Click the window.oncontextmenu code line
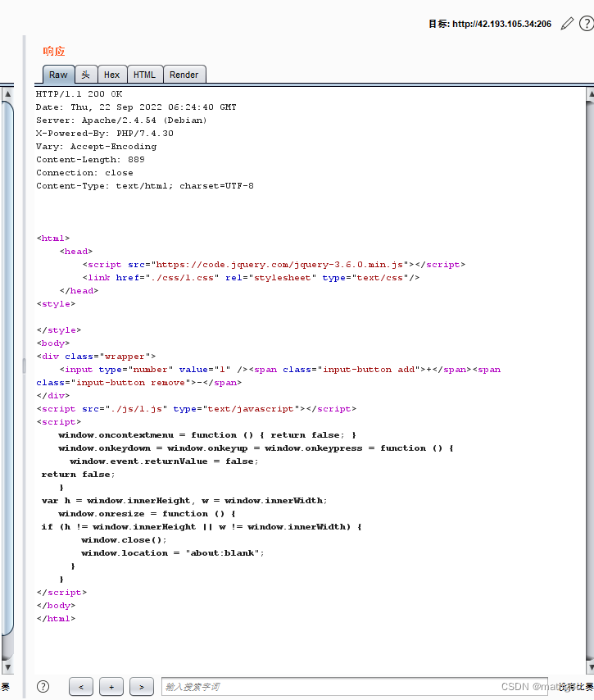Screen dimensions: 594x700 (x=207, y=434)
